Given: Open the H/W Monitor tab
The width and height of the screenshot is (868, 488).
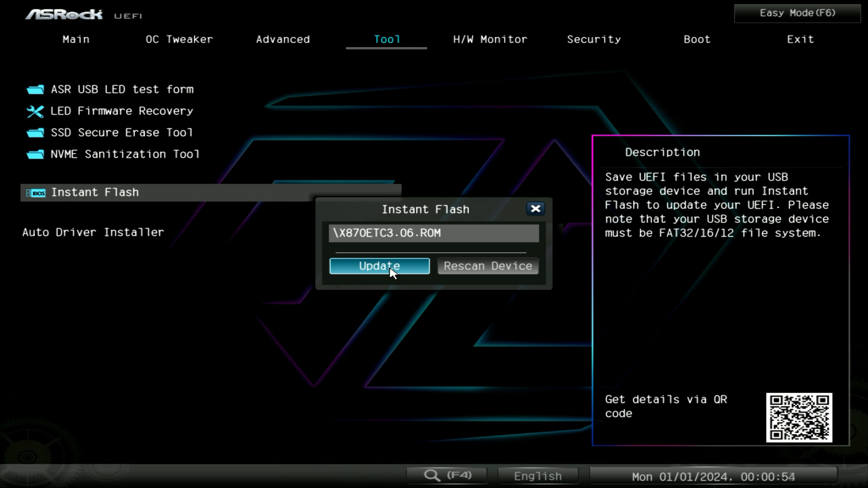Looking at the screenshot, I should click(490, 39).
